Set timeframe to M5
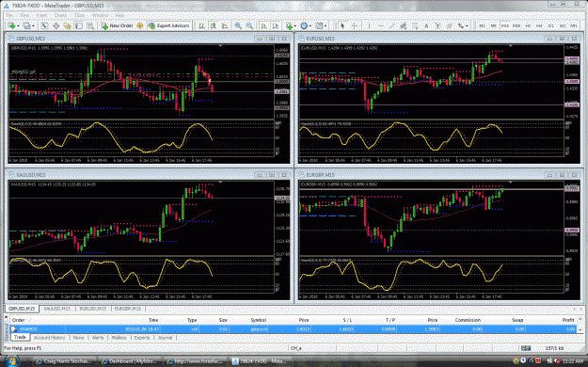Image resolution: width=588 pixels, height=367 pixels. (x=494, y=25)
